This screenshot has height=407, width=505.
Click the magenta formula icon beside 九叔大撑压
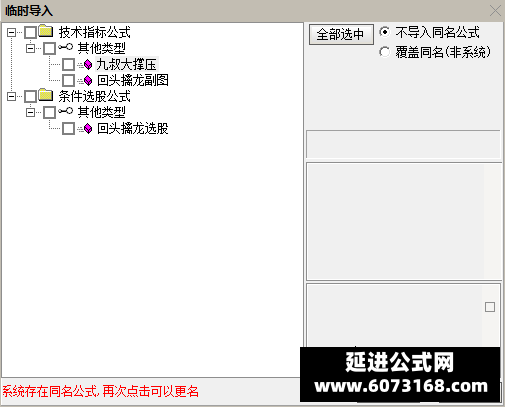(88, 64)
